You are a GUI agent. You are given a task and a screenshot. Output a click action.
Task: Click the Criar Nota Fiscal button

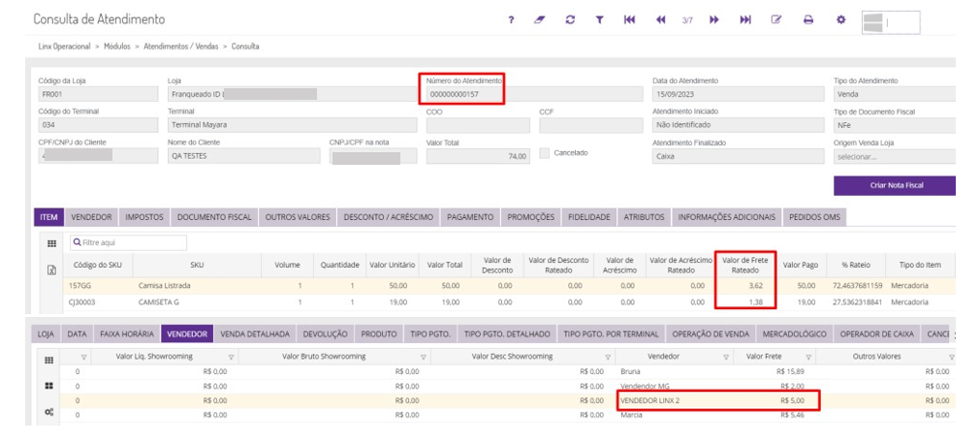[897, 186]
